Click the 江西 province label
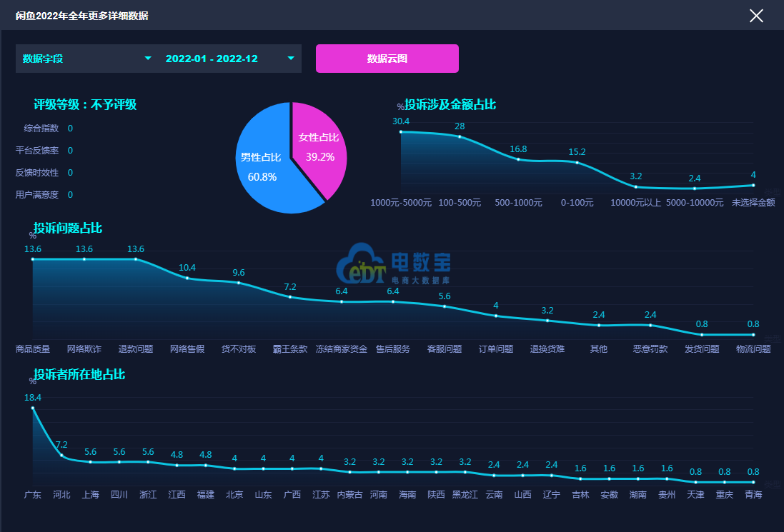 177,495
